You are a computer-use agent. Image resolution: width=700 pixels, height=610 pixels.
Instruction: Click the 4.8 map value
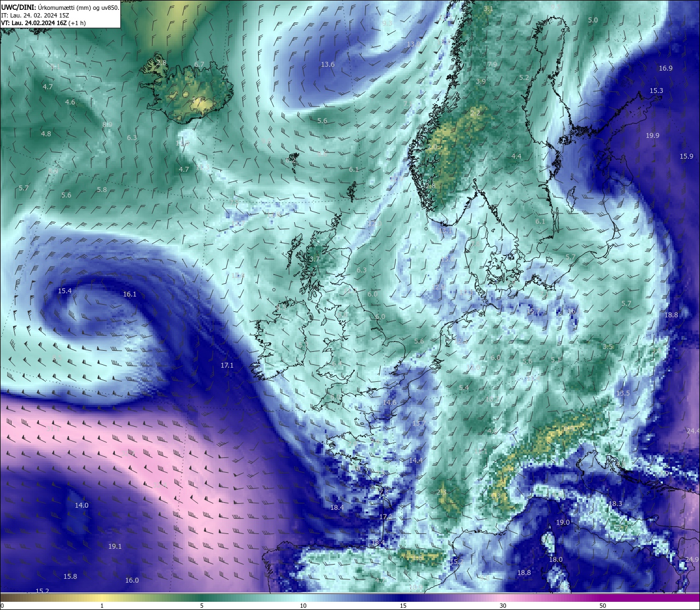pyautogui.click(x=46, y=134)
